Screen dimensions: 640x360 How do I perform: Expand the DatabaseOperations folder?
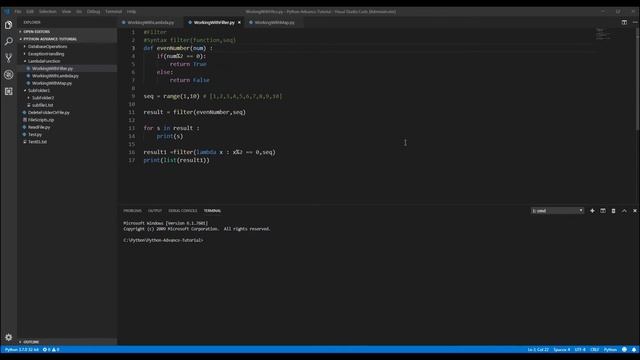pyautogui.click(x=67, y=46)
